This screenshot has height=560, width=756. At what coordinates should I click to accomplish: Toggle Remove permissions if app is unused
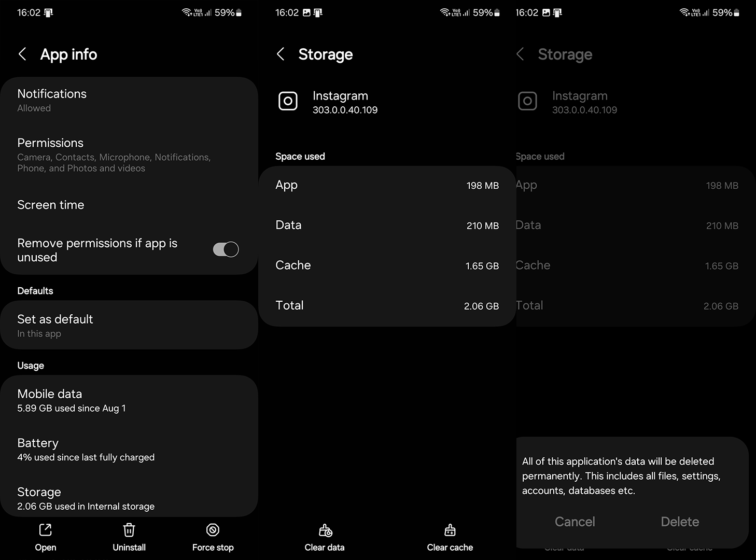tap(226, 249)
